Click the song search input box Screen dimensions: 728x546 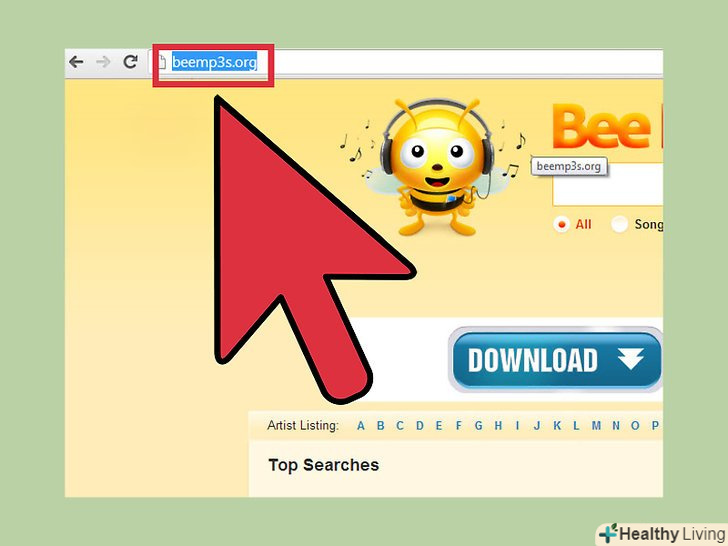pyautogui.click(x=608, y=184)
